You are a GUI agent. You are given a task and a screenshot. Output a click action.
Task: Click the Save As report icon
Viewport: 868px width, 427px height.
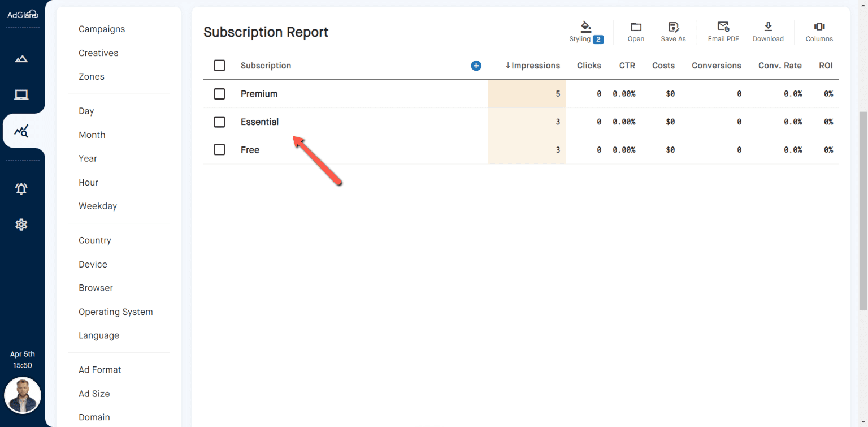pos(673,27)
